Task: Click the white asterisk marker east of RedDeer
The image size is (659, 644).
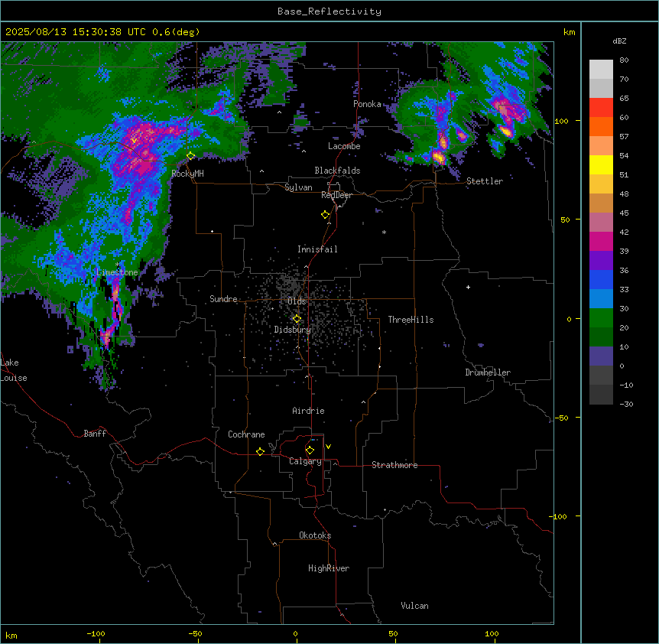Action: (x=384, y=232)
